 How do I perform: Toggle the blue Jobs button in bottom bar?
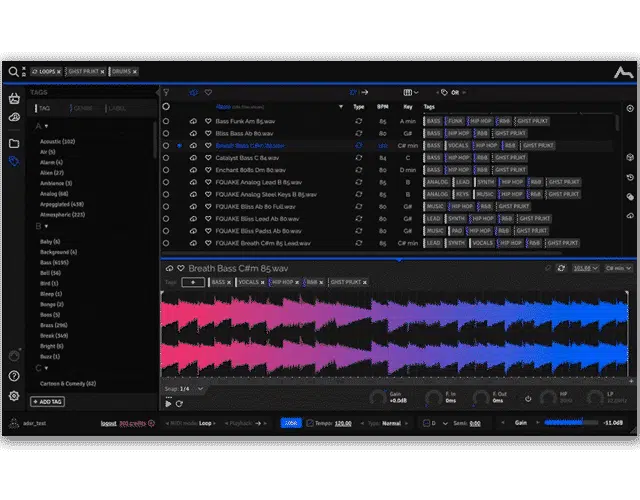291,423
